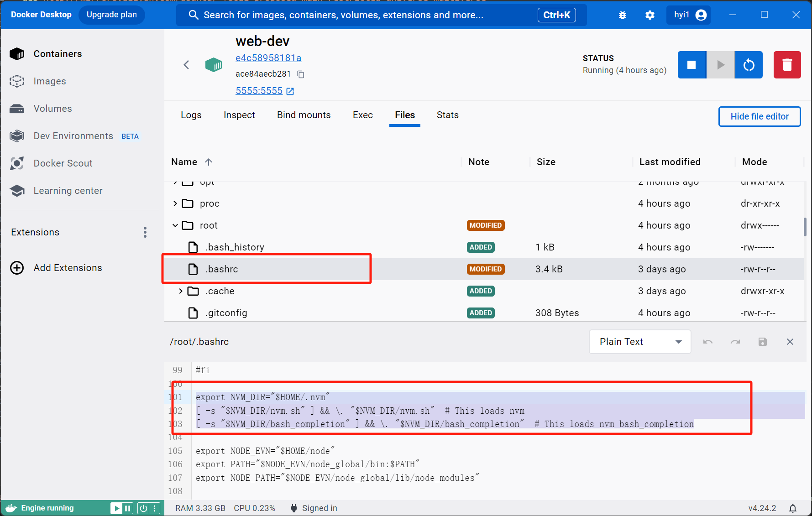
Task: Click the Note column header
Action: (x=478, y=162)
